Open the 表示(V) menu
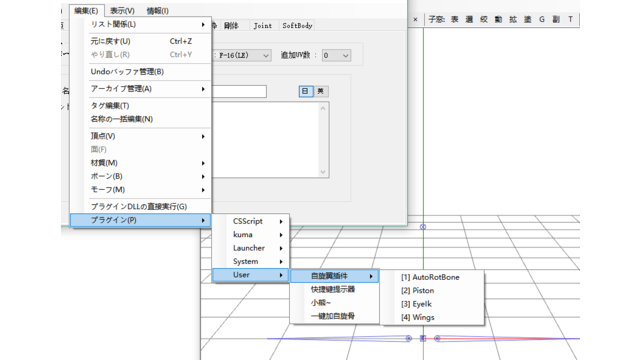Image resolution: width=640 pixels, height=360 pixels. click(x=122, y=11)
